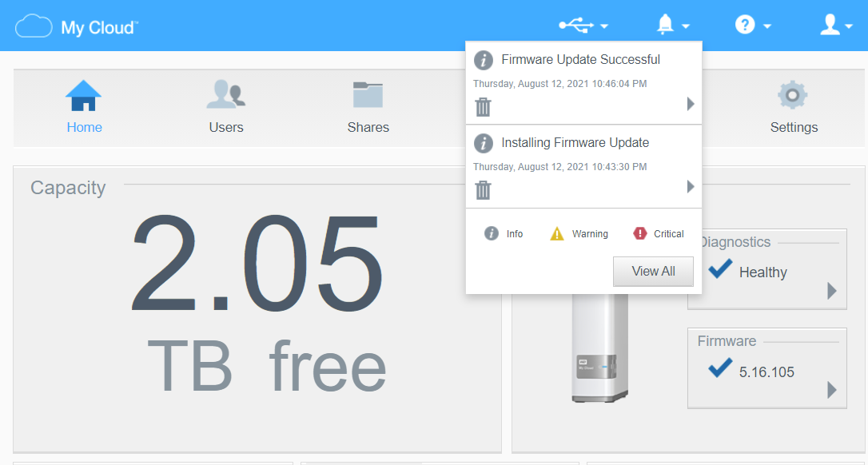
Task: Click the Firmware version checkmark
Action: pos(720,368)
